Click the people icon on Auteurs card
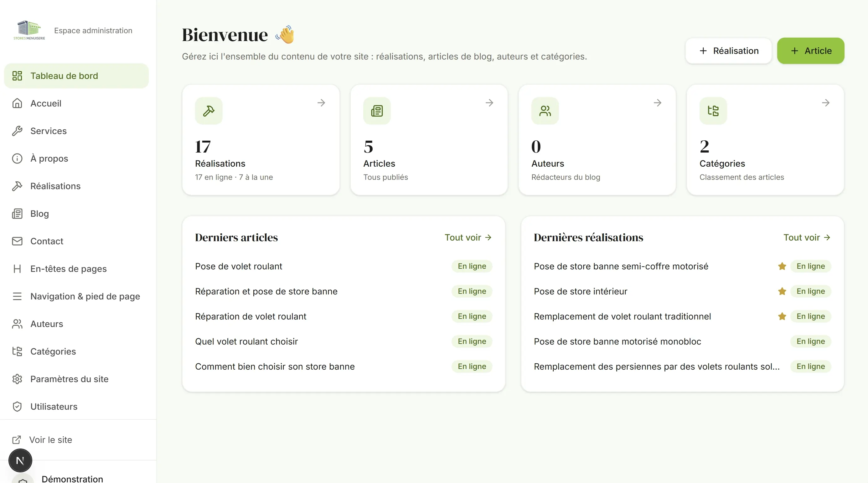This screenshot has width=868, height=483. (x=545, y=111)
